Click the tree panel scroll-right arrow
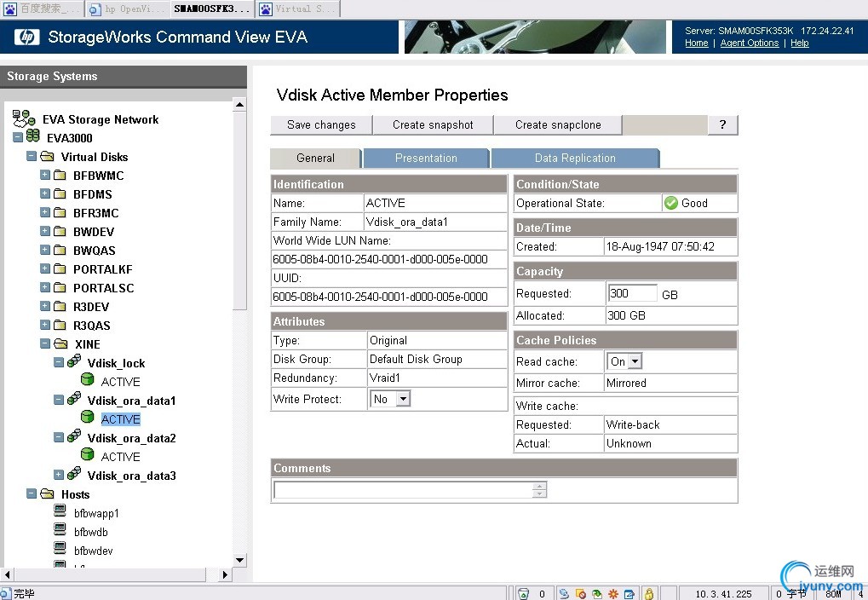This screenshot has height=600, width=868. (x=225, y=574)
